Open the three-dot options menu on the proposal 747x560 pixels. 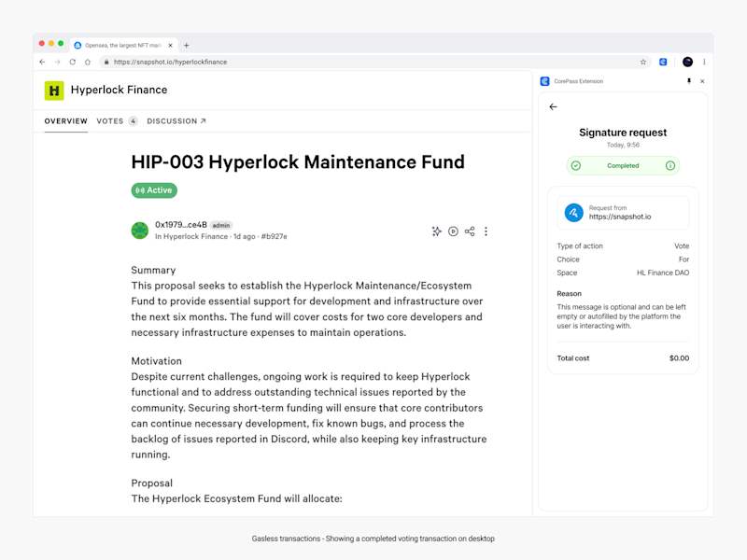(486, 231)
